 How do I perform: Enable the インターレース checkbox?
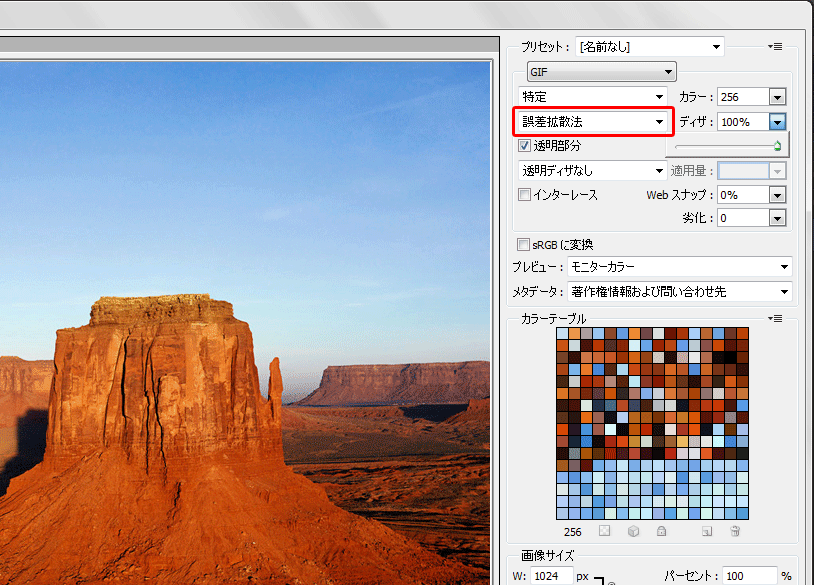(524, 195)
